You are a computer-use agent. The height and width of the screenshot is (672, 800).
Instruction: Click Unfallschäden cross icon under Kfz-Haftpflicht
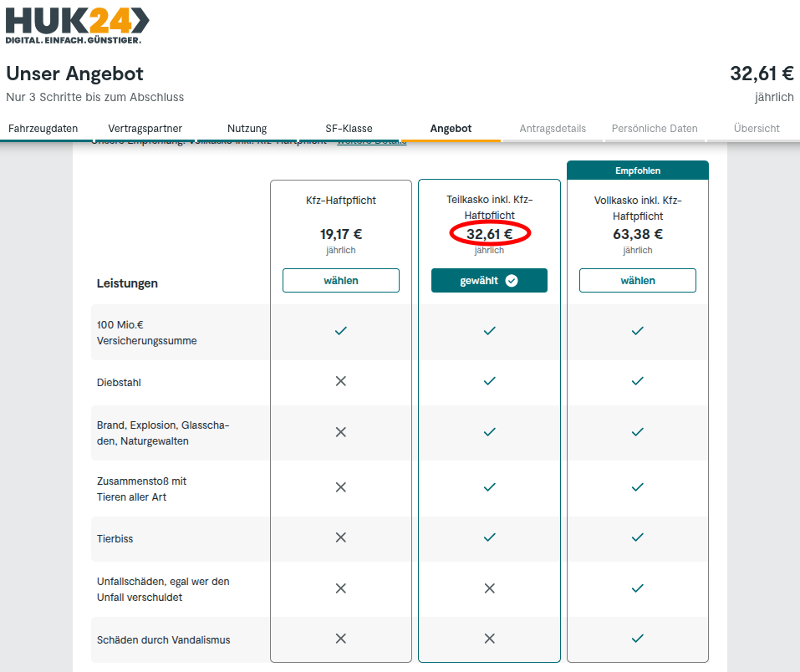340,588
